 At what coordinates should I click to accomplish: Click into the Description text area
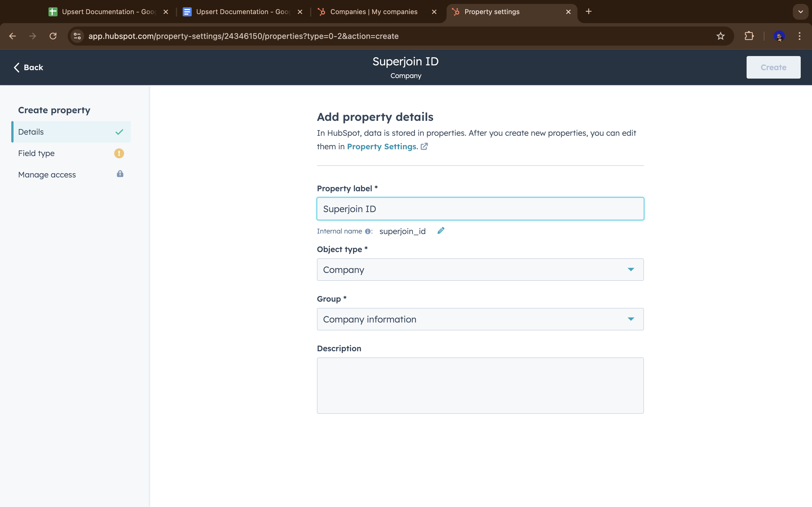tap(480, 386)
